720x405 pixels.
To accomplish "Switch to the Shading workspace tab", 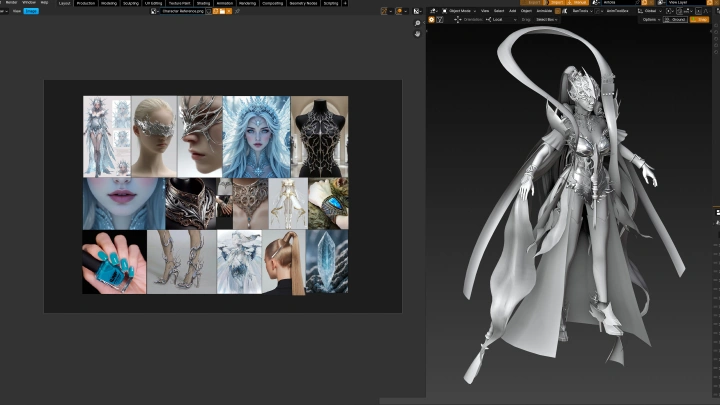I will tap(203, 3).
